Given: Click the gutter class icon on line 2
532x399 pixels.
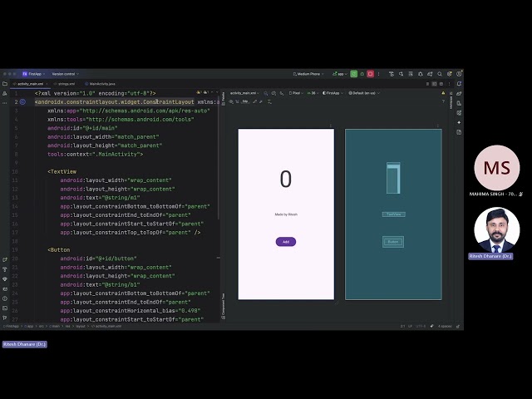Looking at the screenshot, I should (22, 101).
